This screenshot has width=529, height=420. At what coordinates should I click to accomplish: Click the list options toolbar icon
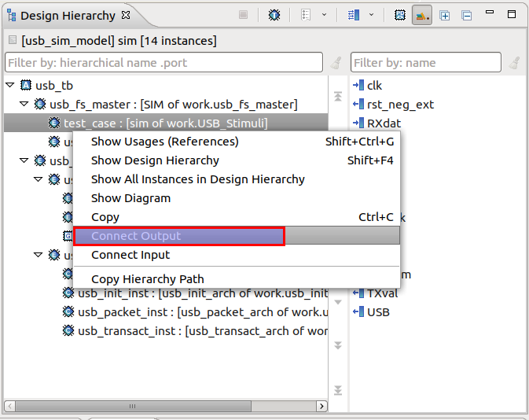click(306, 15)
